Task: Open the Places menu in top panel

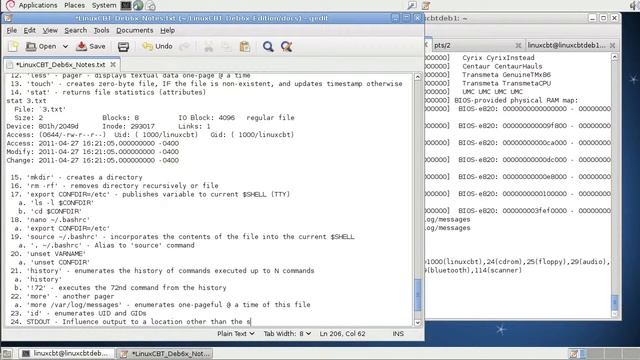Action: coord(75,5)
